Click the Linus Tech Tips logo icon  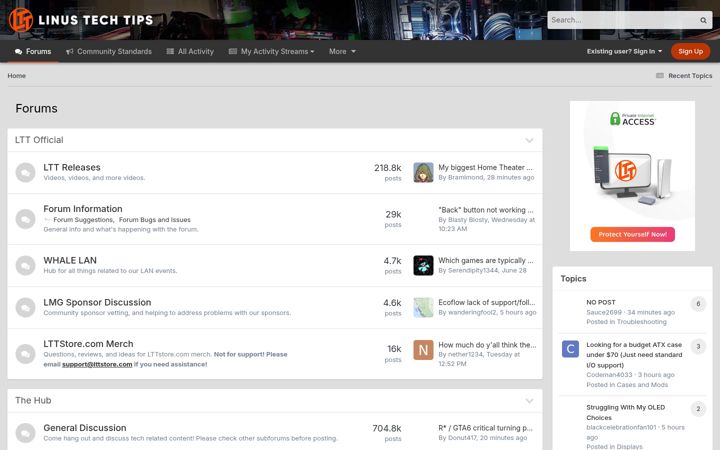point(21,20)
